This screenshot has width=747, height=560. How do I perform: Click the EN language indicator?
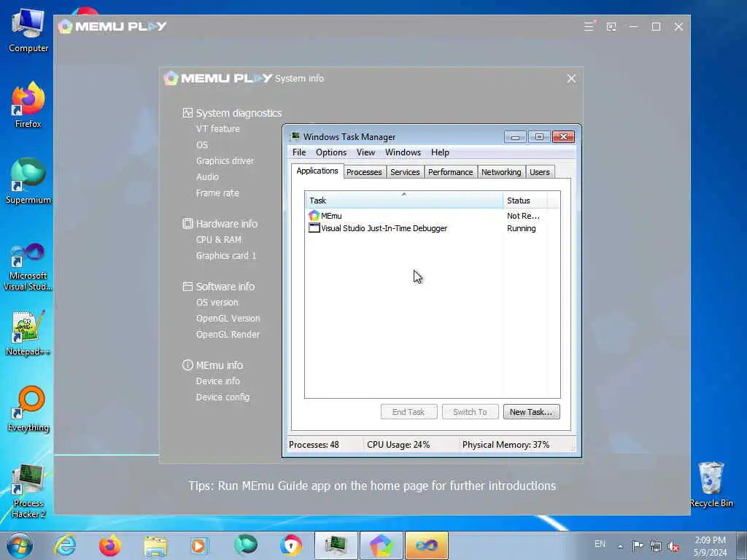pos(600,544)
